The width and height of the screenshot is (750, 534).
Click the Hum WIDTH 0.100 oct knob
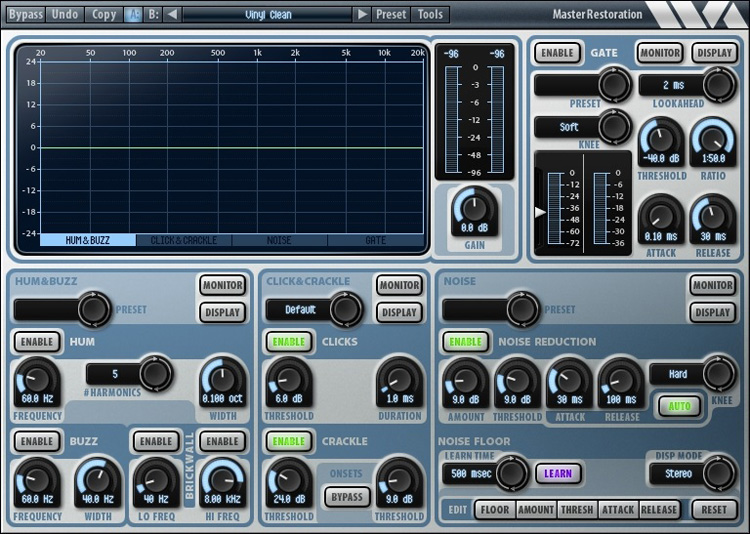pyautogui.click(x=222, y=382)
